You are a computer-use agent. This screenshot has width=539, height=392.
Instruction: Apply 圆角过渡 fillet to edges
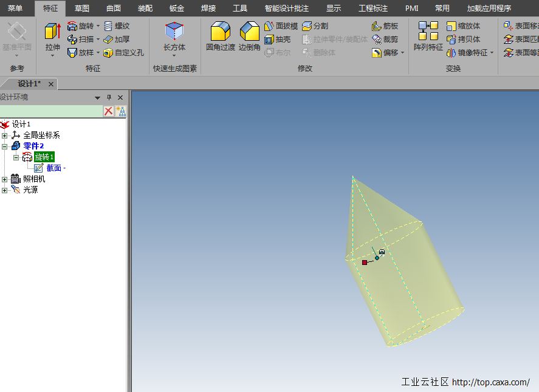coord(220,36)
